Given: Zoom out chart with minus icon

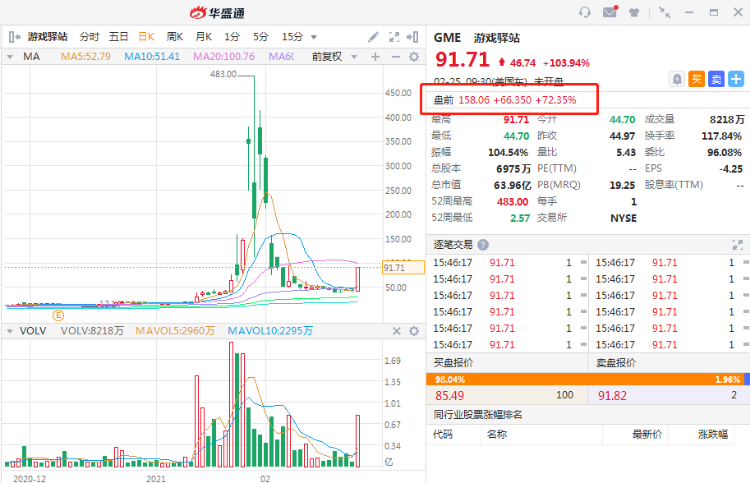Looking at the screenshot, I should pyautogui.click(x=396, y=57).
